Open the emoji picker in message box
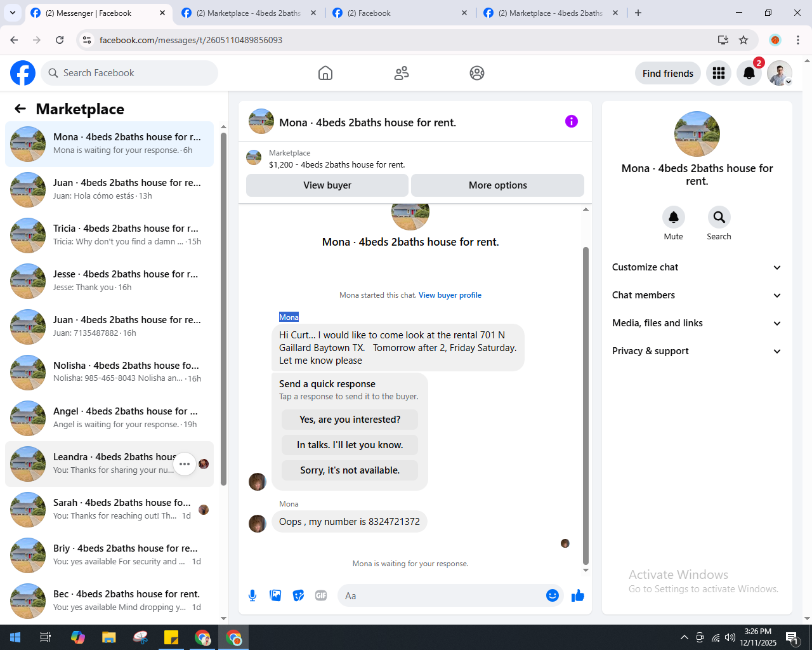This screenshot has height=650, width=812. [553, 595]
